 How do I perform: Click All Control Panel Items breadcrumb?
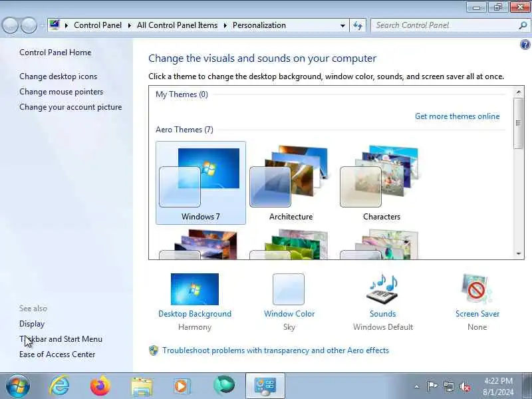[177, 25]
